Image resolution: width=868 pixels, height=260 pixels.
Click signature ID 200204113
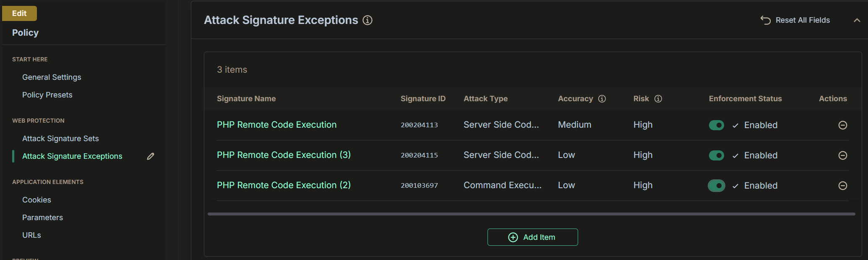419,125
